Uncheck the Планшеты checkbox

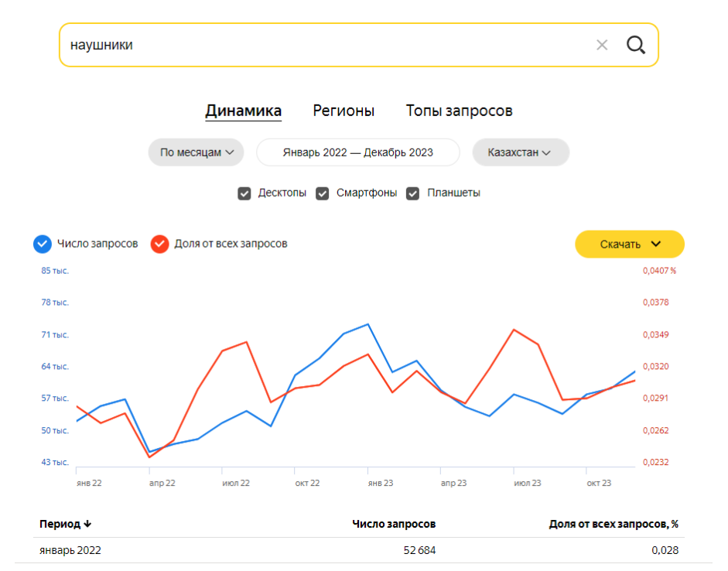click(413, 193)
